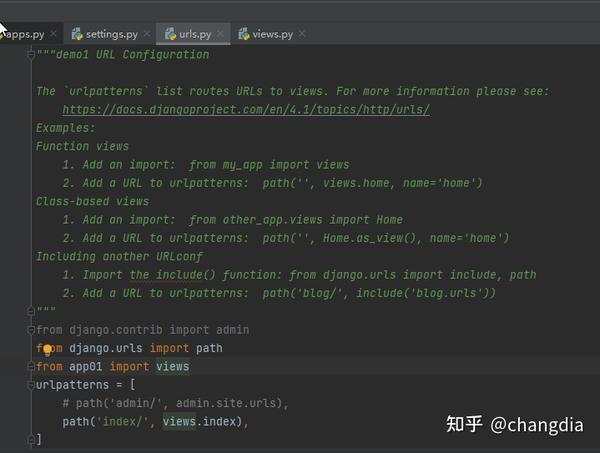Screen dimensions: 600x453
Task: Click 'views.index' in the path call
Action: pyautogui.click(x=199, y=422)
